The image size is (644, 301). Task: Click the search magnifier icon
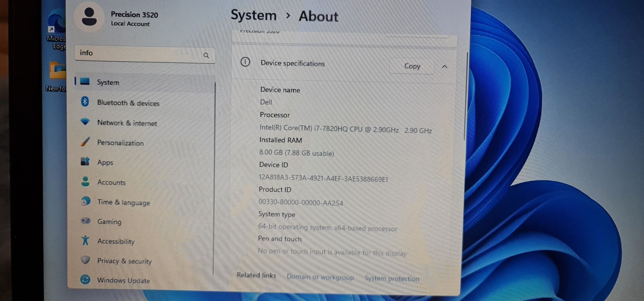(x=206, y=55)
